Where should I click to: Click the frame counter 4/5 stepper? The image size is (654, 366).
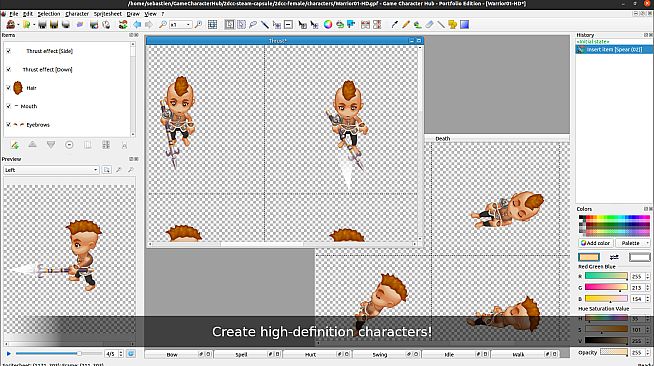(121, 353)
